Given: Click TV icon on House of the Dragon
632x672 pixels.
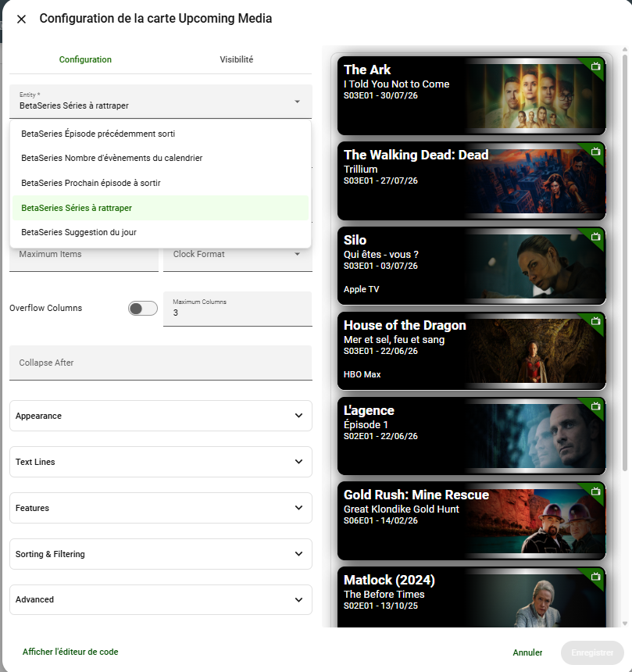Looking at the screenshot, I should tap(595, 321).
